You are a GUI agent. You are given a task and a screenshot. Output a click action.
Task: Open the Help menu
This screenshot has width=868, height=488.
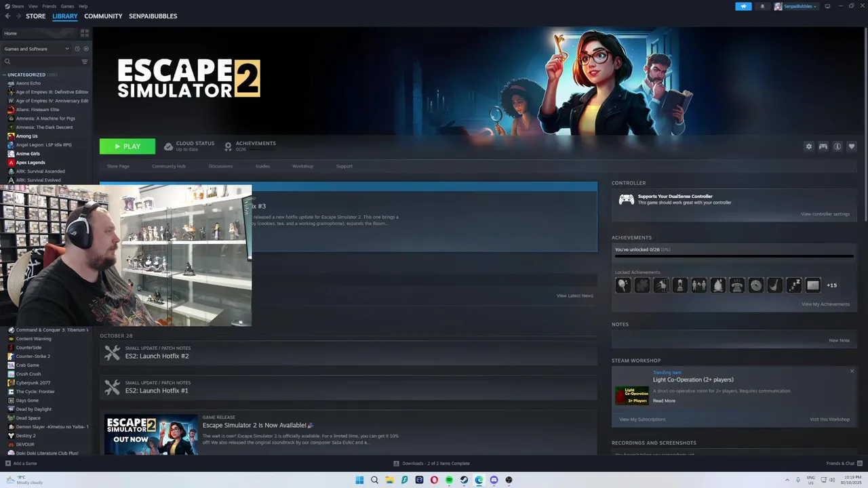(x=83, y=6)
